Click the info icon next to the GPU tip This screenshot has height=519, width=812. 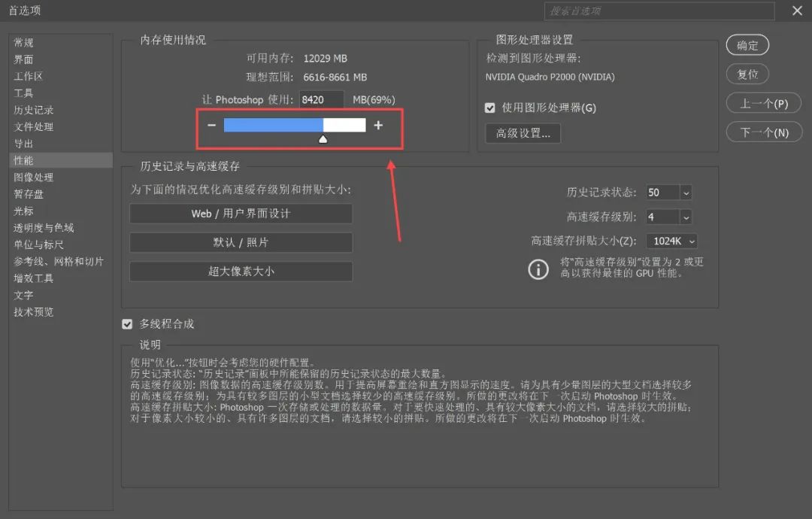538,269
